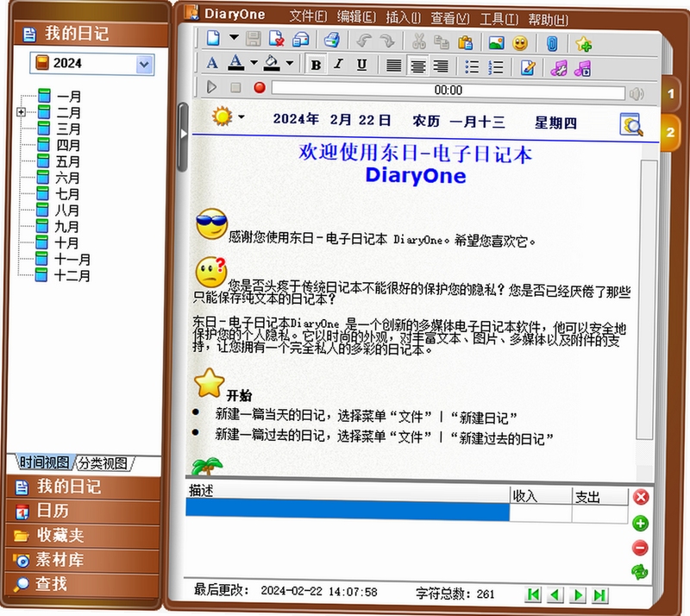Switch to the 分类视图 tab
690x616 pixels.
pyautogui.click(x=103, y=463)
